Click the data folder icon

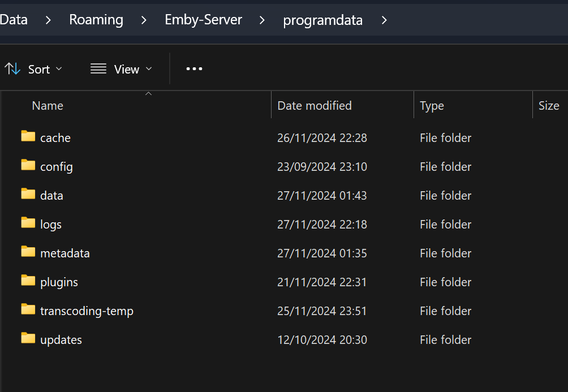[28, 194]
